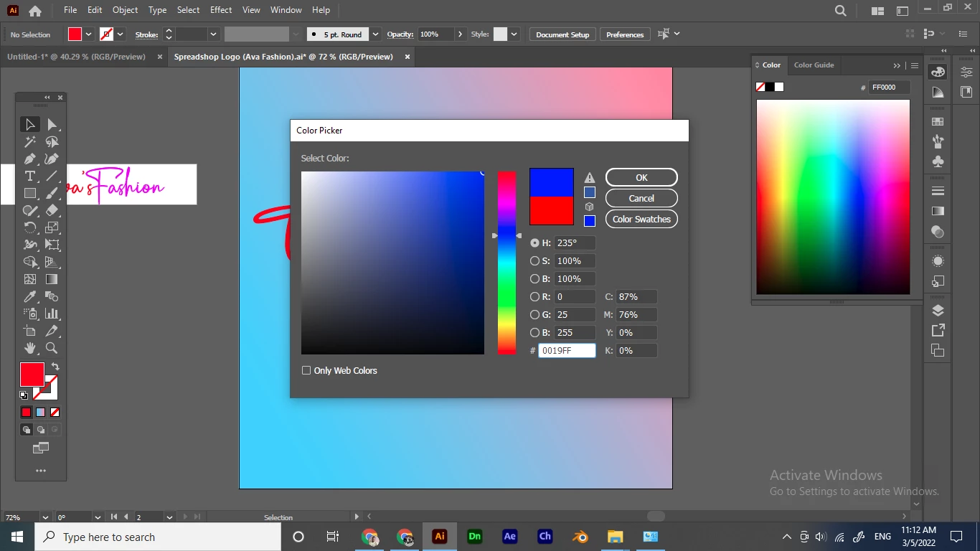Click the hue spectrum slider bar
The width and height of the screenshot is (980, 551).
[x=507, y=263]
